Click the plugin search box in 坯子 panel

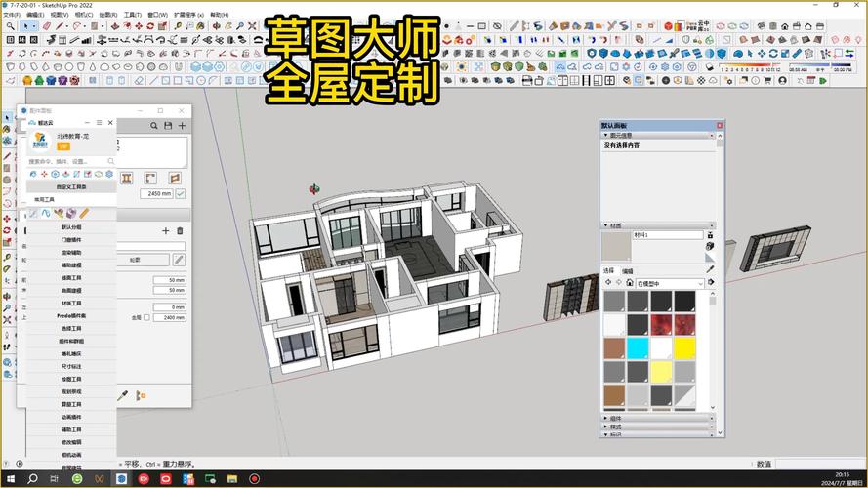click(71, 162)
